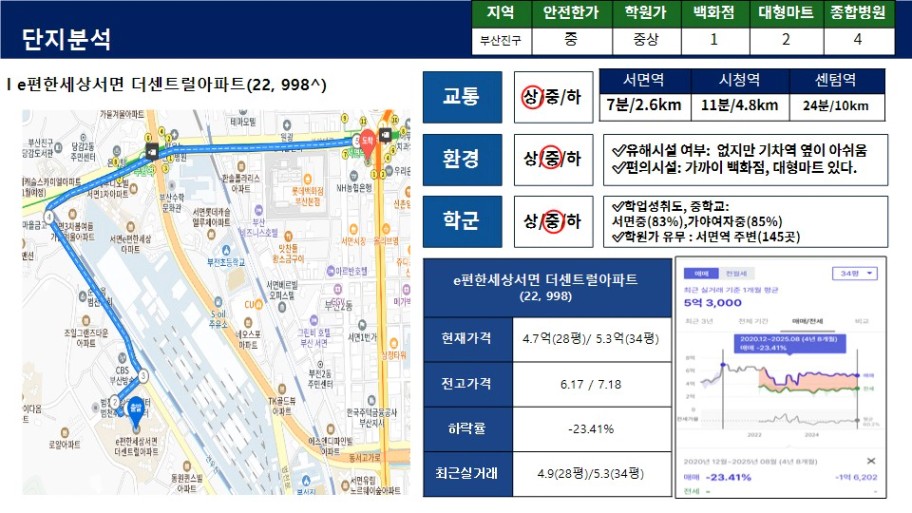Screen dimensions: 912x513
Task: Click the red 도착 arrival pin
Action: point(367,145)
